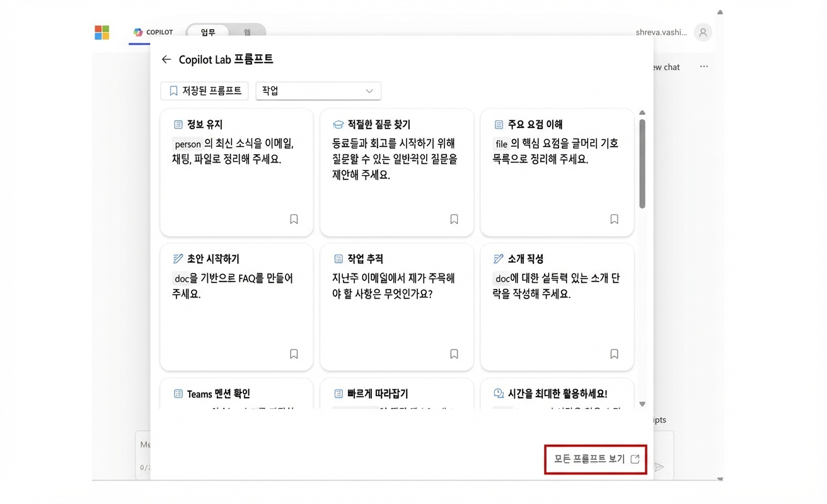The height and width of the screenshot is (504, 827).
Task: Click the page scrollbar up arrow at right edge
Action: click(x=720, y=12)
